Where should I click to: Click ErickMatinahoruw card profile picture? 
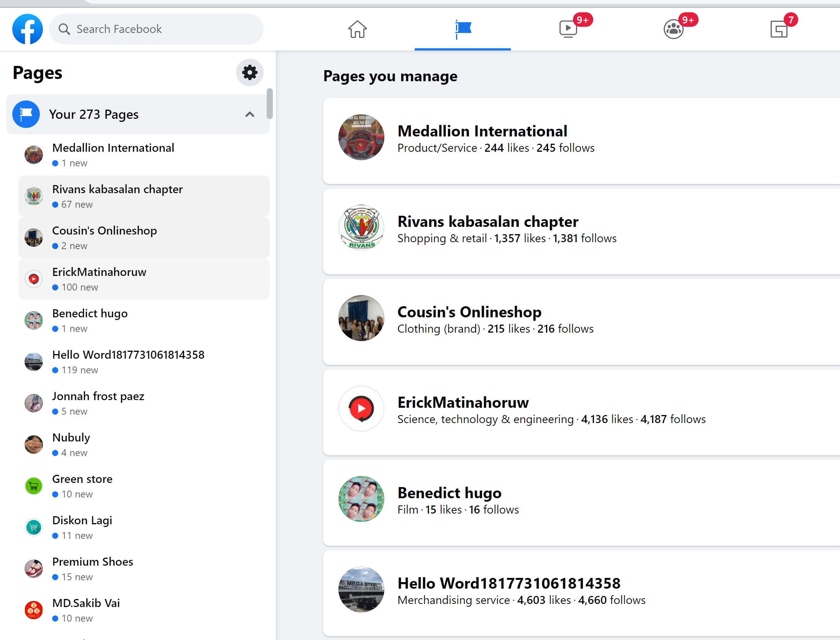tap(361, 409)
